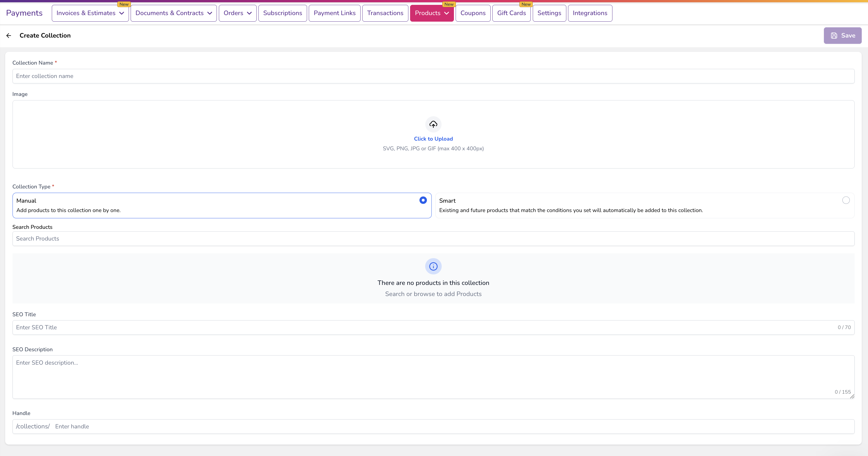Switch to the Coupons tab
Viewport: 868px width, 456px height.
coord(473,13)
